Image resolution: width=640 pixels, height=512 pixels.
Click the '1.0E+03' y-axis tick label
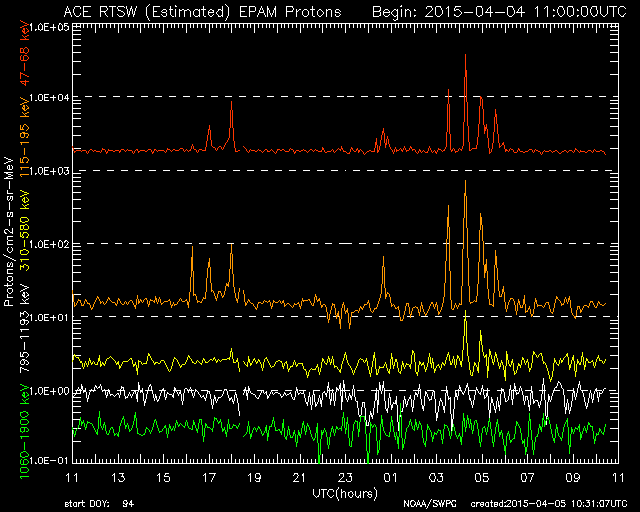click(50, 171)
